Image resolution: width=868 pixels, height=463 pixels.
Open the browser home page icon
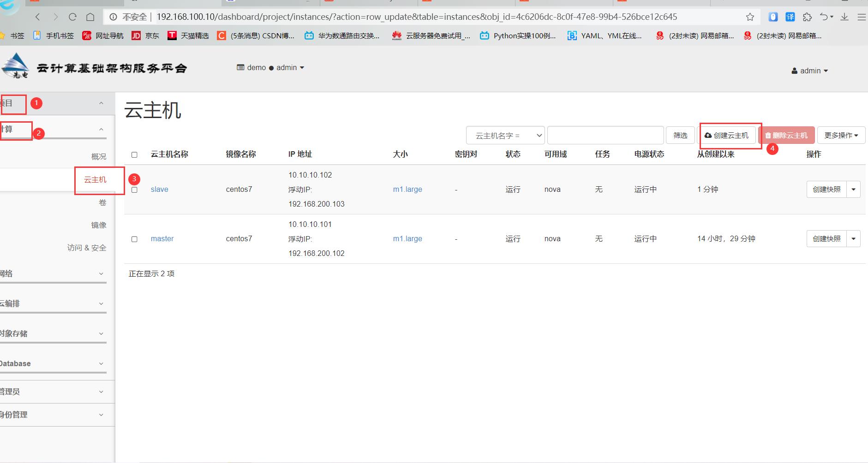pyautogui.click(x=90, y=17)
